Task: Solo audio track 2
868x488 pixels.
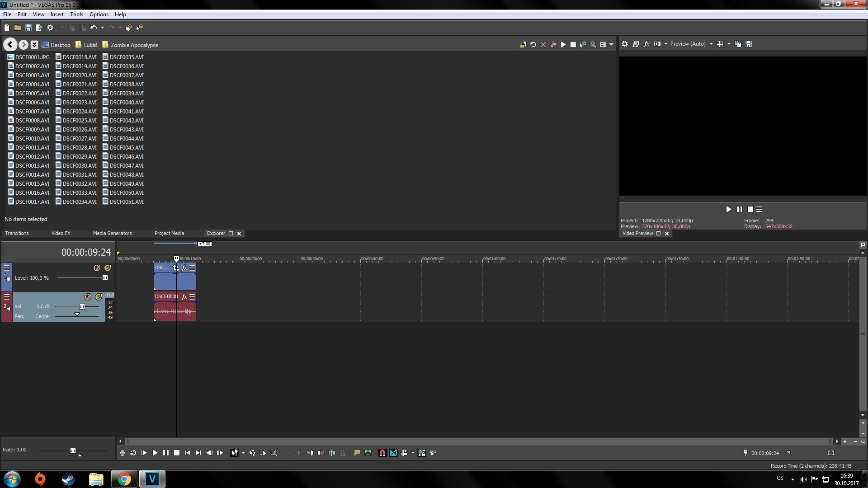Action: coord(99,297)
